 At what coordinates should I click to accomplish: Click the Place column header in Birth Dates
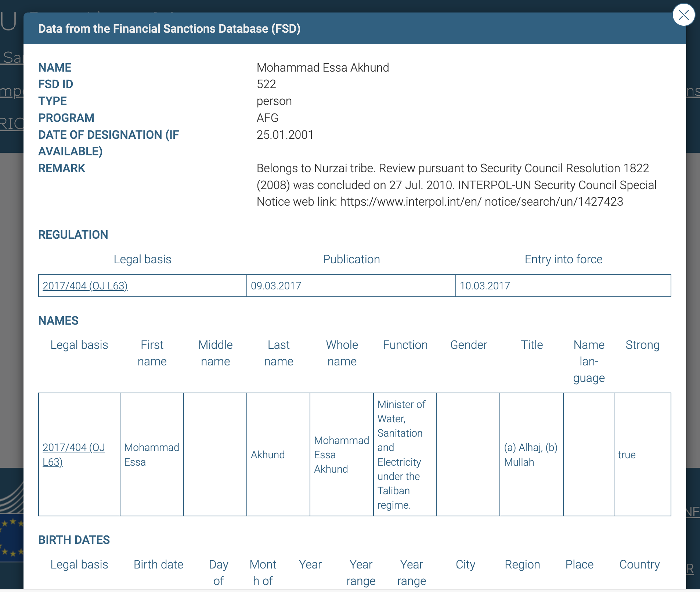point(579,564)
